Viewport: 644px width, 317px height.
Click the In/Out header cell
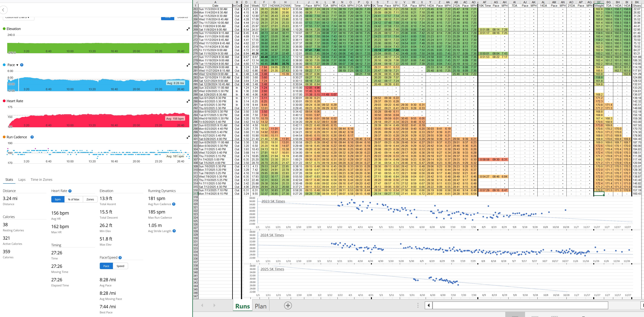[x=237, y=6]
